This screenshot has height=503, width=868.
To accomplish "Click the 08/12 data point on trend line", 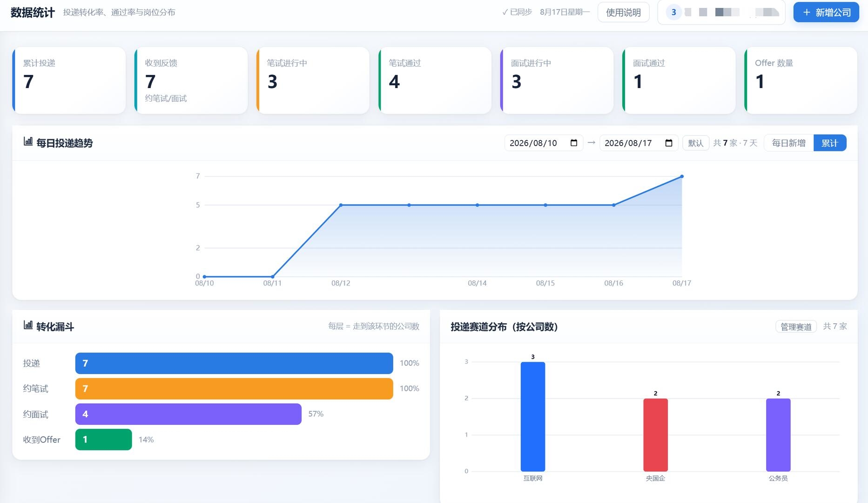I will coord(341,205).
